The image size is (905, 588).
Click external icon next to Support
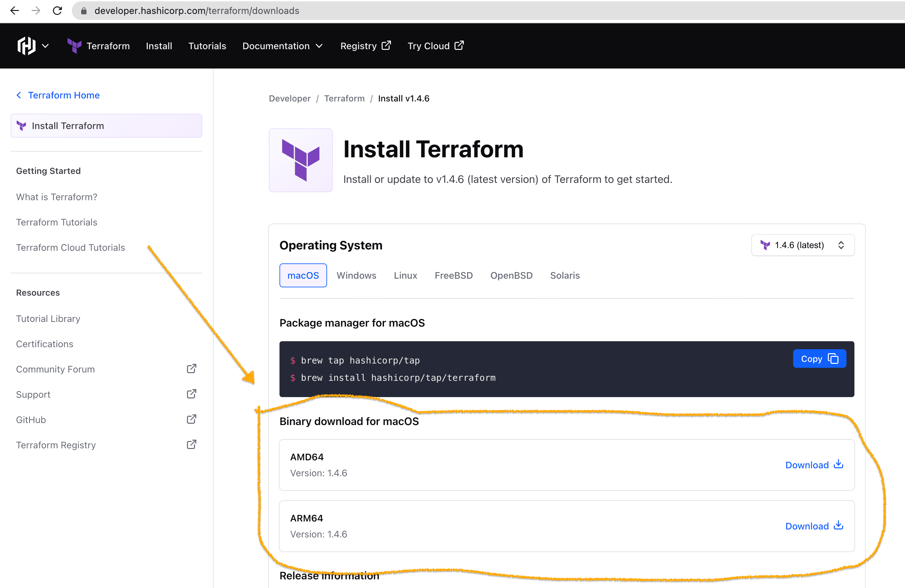(x=192, y=394)
